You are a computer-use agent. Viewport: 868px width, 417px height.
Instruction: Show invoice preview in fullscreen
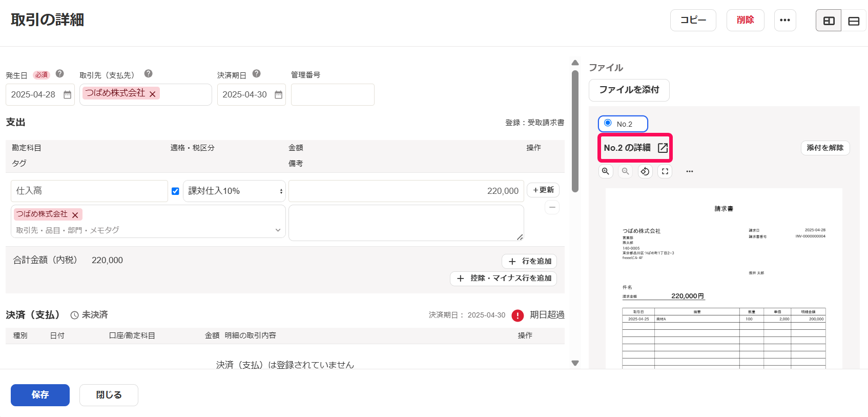tap(665, 171)
